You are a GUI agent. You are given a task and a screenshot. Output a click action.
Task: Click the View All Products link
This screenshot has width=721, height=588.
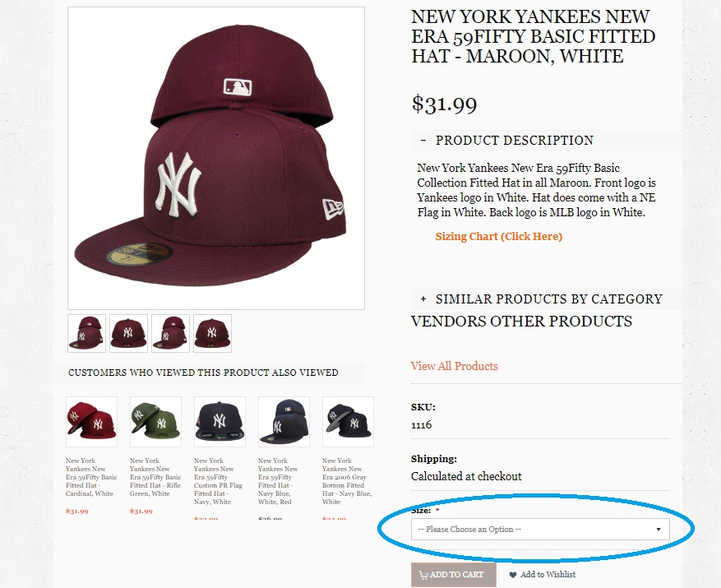[x=454, y=366]
